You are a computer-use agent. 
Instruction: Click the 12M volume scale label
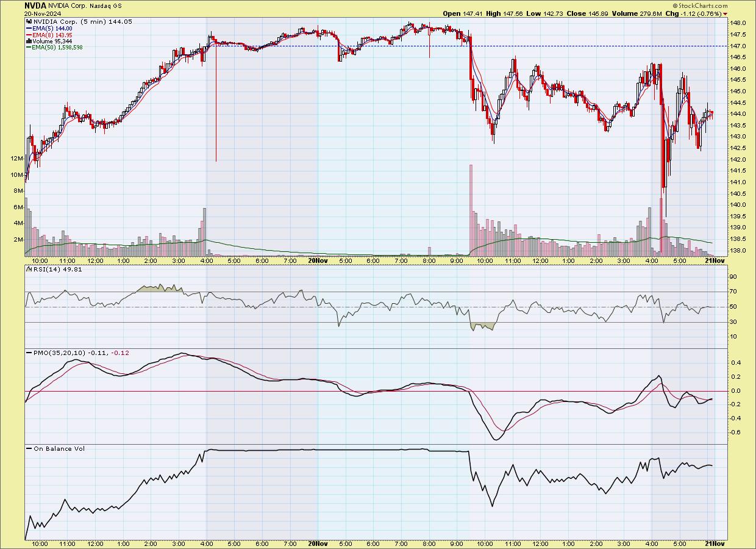pyautogui.click(x=16, y=159)
